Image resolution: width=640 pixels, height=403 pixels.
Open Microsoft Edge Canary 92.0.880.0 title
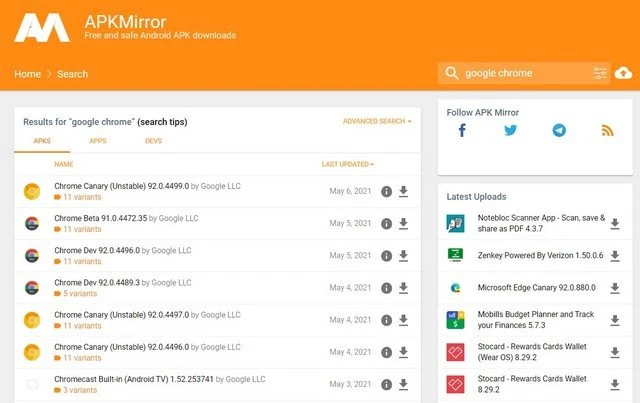(x=537, y=288)
